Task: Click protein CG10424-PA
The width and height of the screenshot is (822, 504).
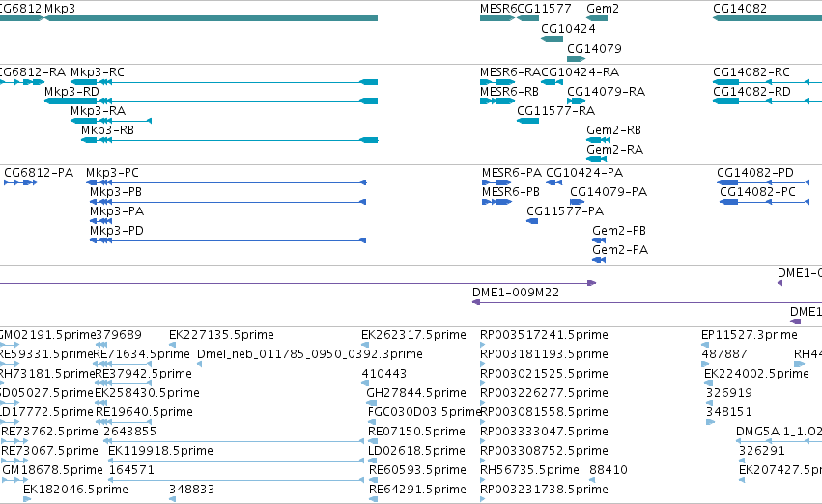Action: click(554, 182)
